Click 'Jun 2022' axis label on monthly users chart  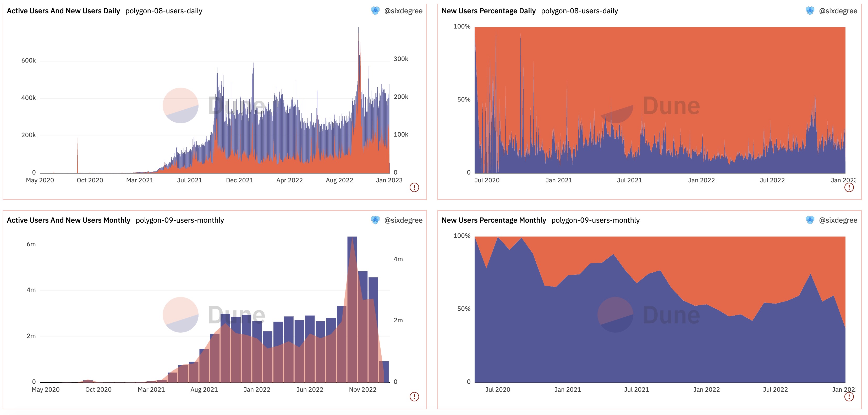tap(310, 389)
